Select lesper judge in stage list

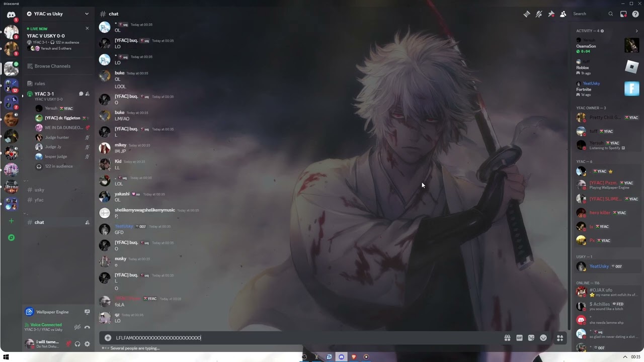tap(62, 156)
